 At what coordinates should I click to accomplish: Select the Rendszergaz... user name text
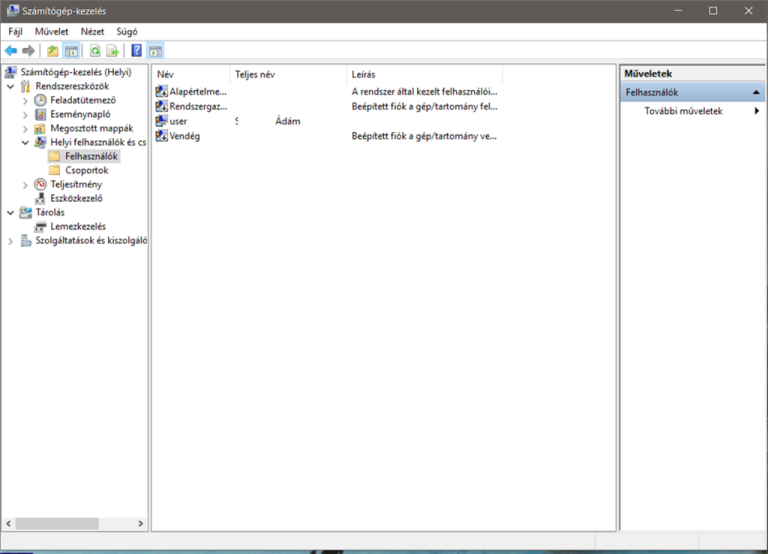[x=198, y=106]
